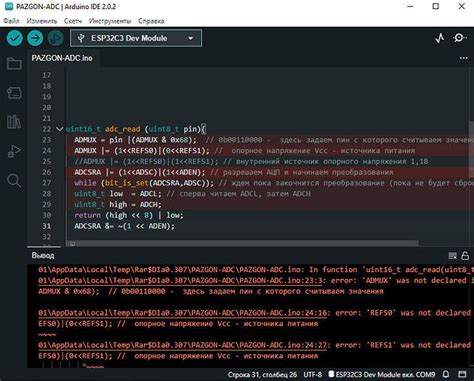Open the notifications bell in the status bar

pos(446,374)
